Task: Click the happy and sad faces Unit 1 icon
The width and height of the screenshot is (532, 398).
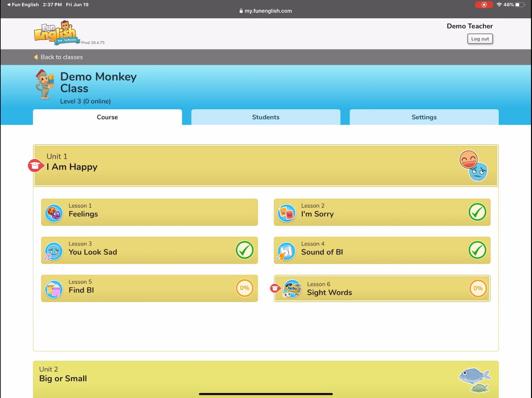Action: click(x=473, y=166)
